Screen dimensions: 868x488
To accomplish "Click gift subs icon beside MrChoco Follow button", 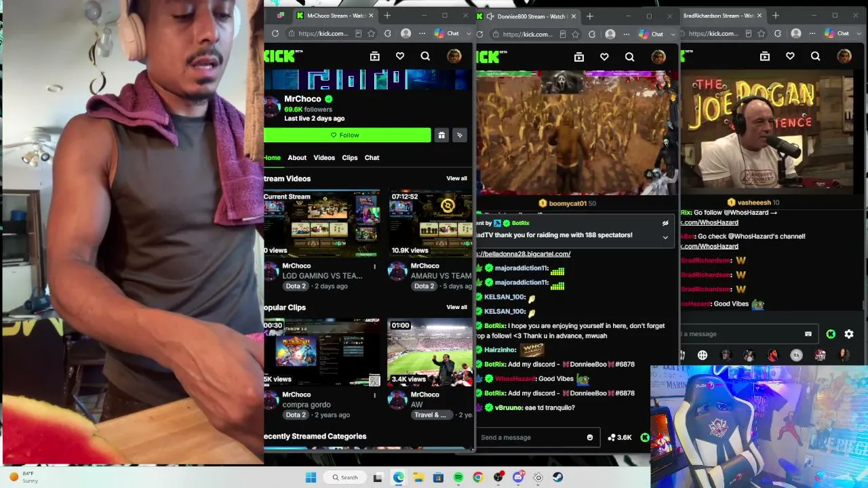I will pos(441,135).
